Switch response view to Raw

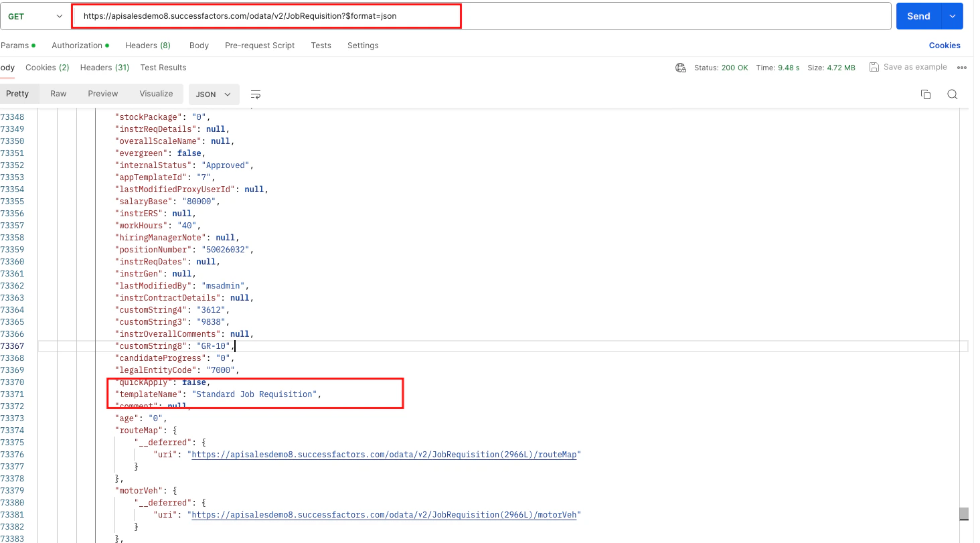coord(58,94)
